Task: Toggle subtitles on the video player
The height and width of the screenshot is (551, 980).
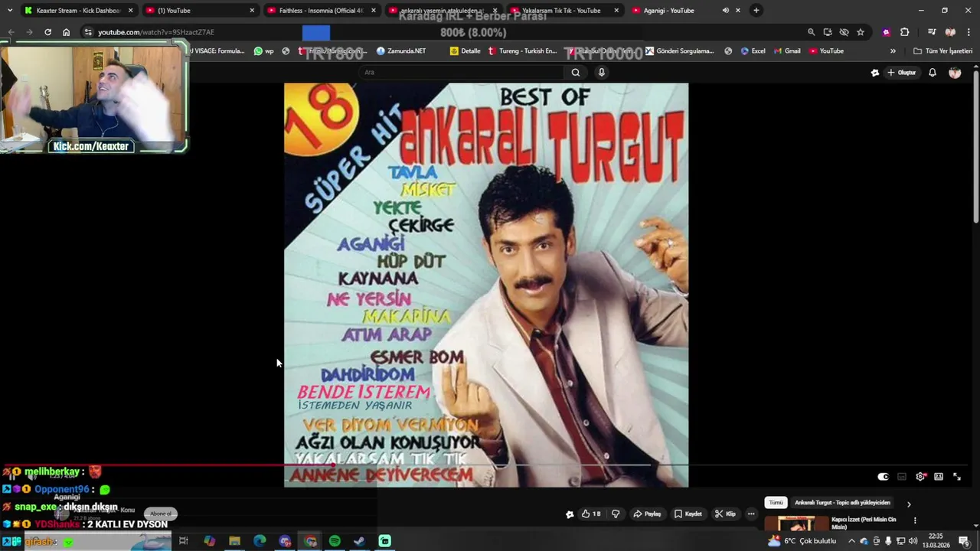Action: 902,477
